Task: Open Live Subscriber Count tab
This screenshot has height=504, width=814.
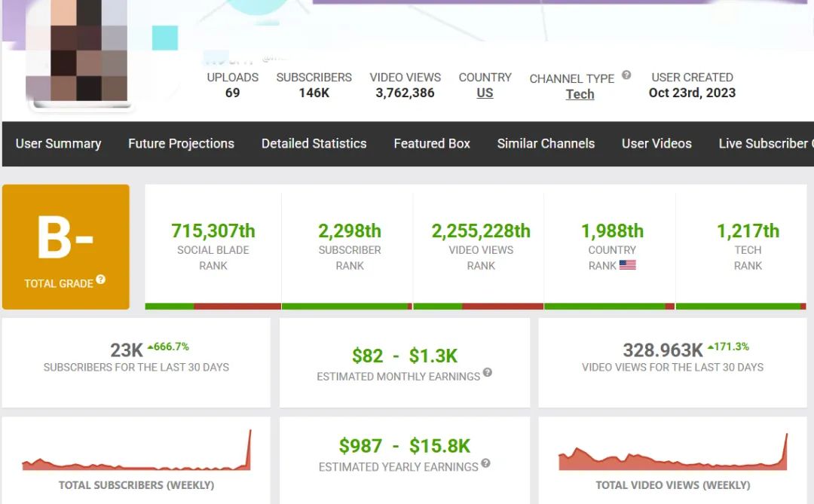Action: coord(765,144)
